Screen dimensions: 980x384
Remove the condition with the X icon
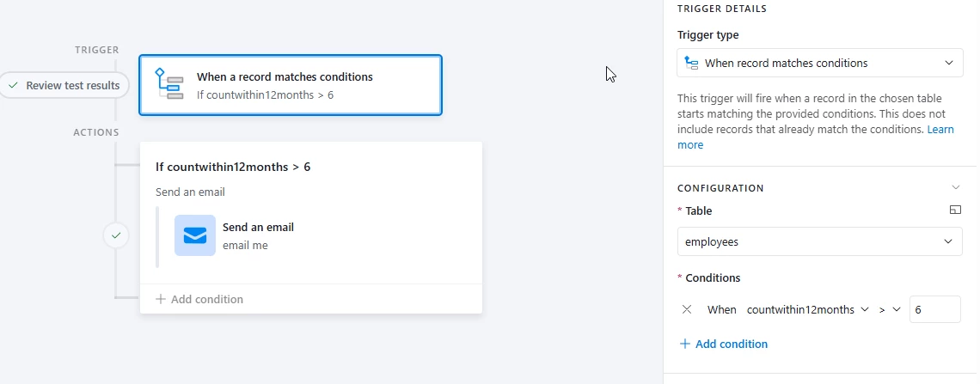(686, 309)
